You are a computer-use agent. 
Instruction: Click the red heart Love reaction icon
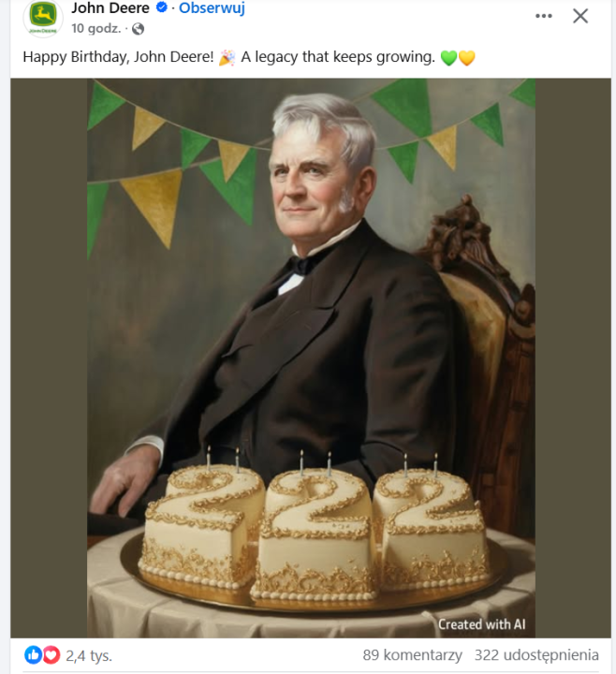click(x=51, y=655)
